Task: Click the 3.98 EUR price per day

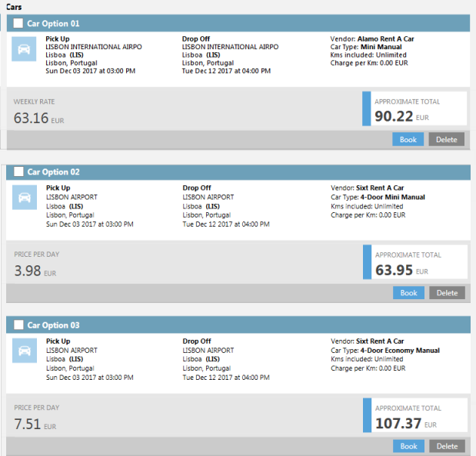Action: click(35, 271)
